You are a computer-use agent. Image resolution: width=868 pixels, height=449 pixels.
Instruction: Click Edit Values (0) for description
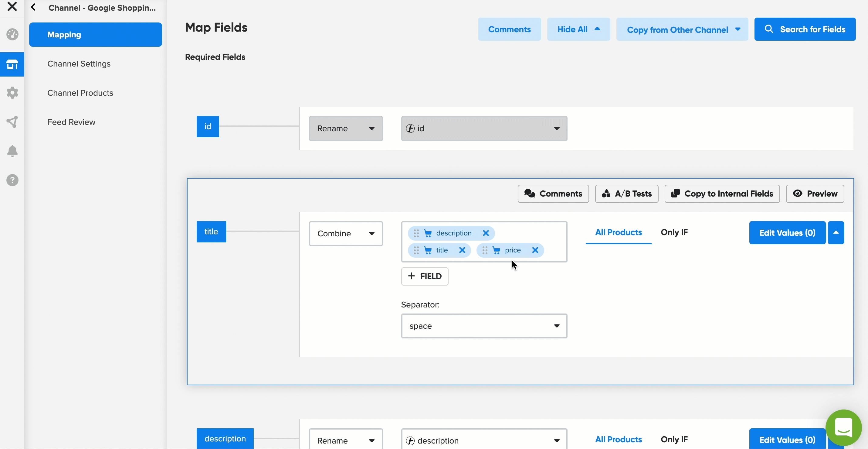pos(787,440)
